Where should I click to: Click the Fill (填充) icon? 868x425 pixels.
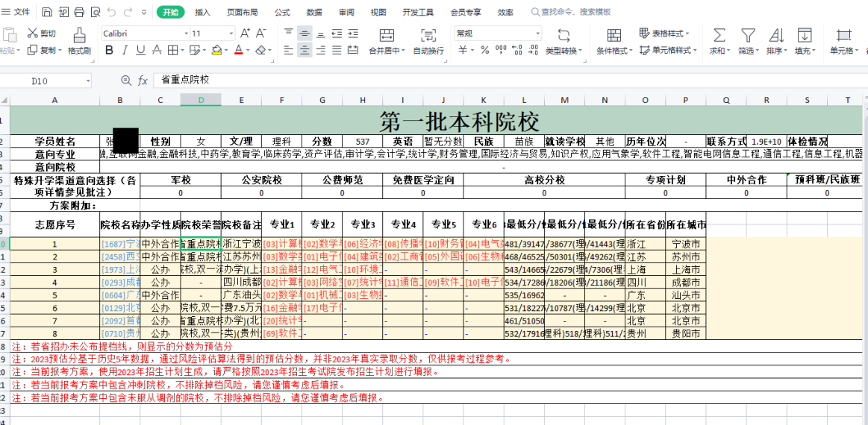[804, 36]
